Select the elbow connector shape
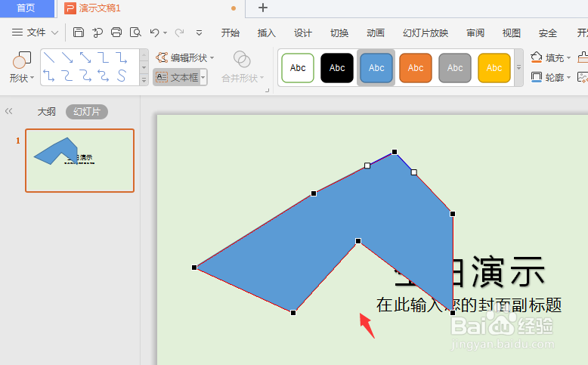This screenshot has width=588, height=365. (x=103, y=57)
